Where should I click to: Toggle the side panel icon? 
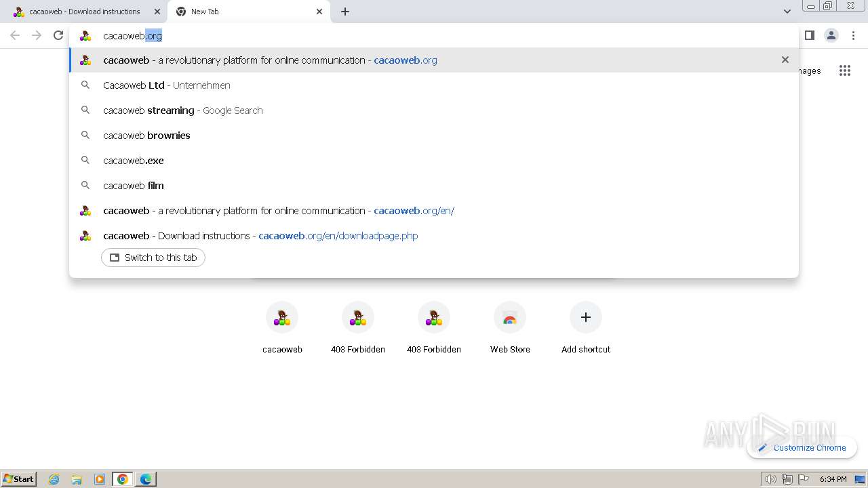809,35
